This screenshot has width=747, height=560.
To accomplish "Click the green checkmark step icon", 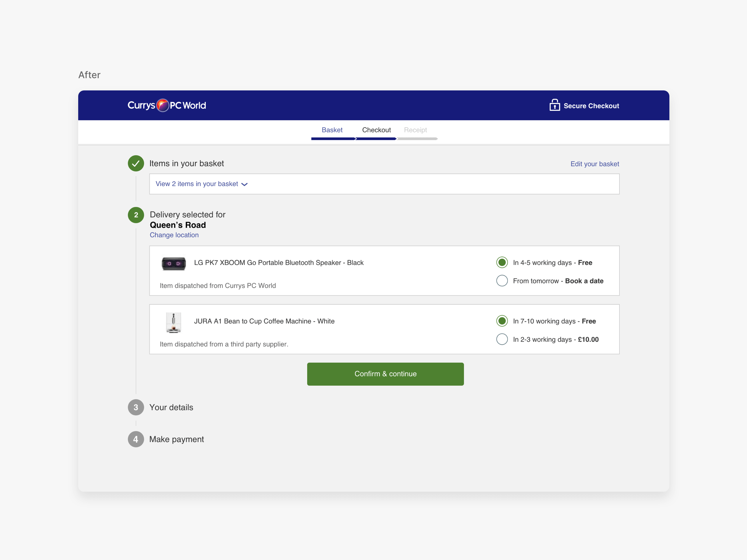I will tap(136, 163).
